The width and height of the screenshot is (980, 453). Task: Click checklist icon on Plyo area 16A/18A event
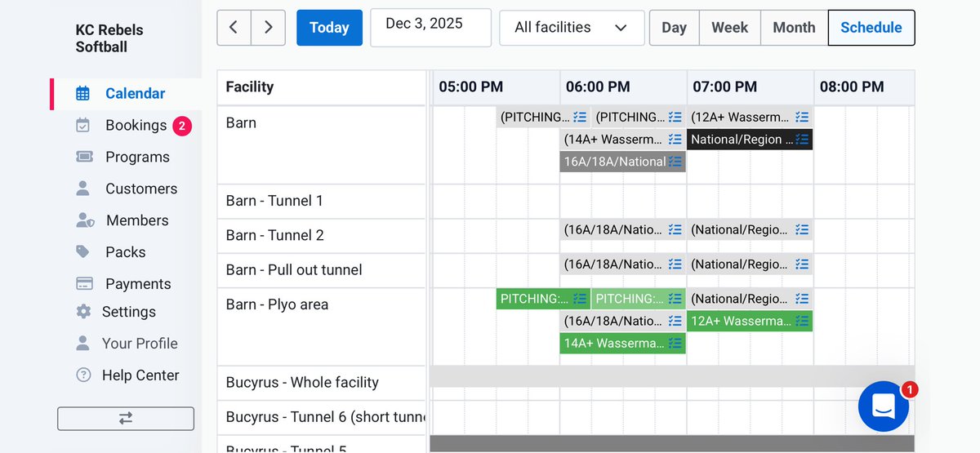[x=675, y=321]
